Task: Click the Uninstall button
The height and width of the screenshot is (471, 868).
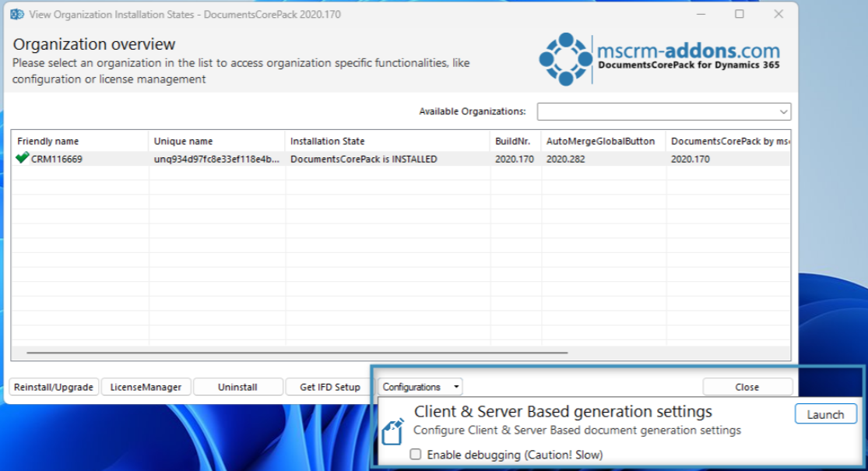Action: click(237, 387)
